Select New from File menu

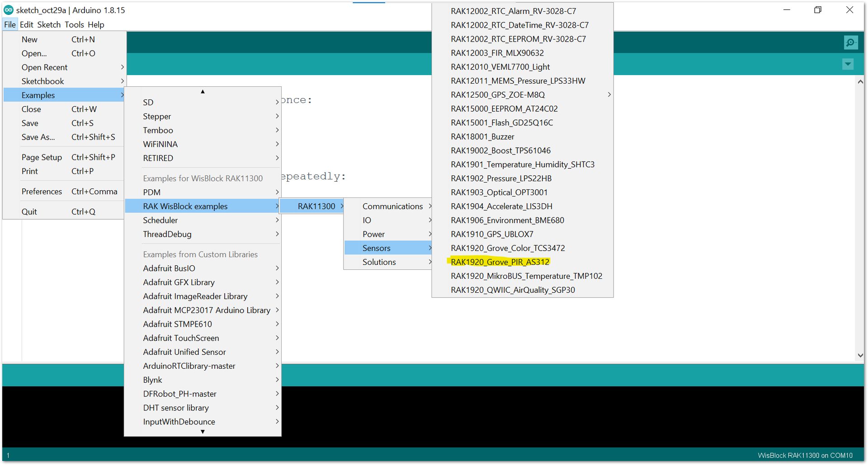pos(64,39)
